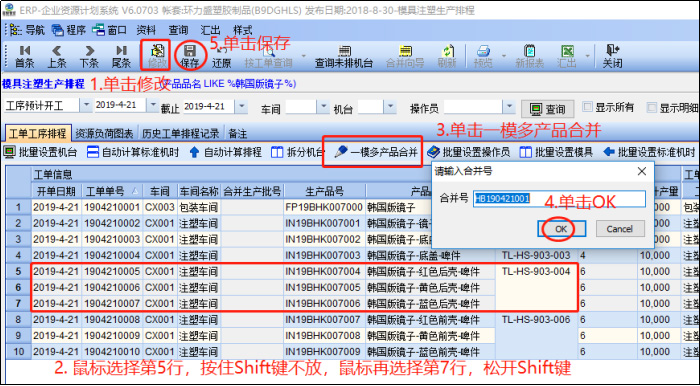Viewport: 700px width, 386px height.
Task: Click 拆分机台 split machine tool
Action: click(x=297, y=152)
